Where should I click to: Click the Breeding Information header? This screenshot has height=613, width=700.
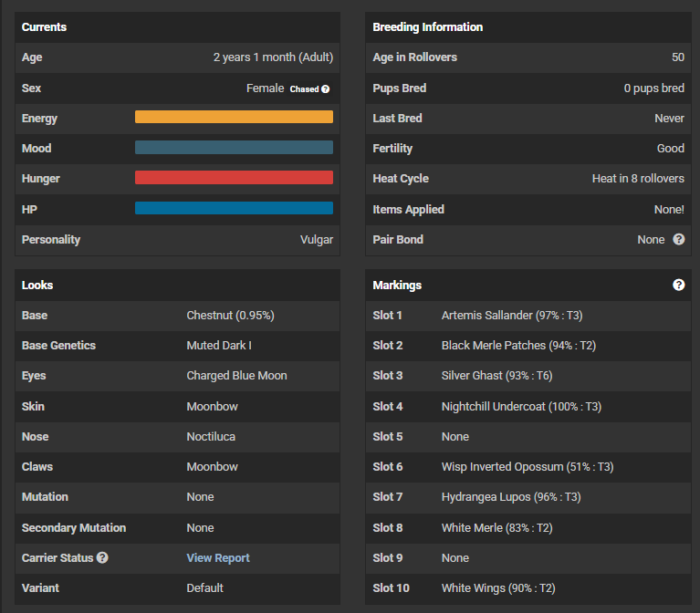click(427, 26)
